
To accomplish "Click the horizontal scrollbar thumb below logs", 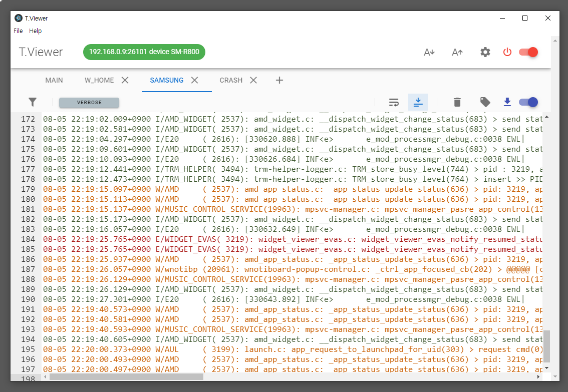I will point(126,377).
